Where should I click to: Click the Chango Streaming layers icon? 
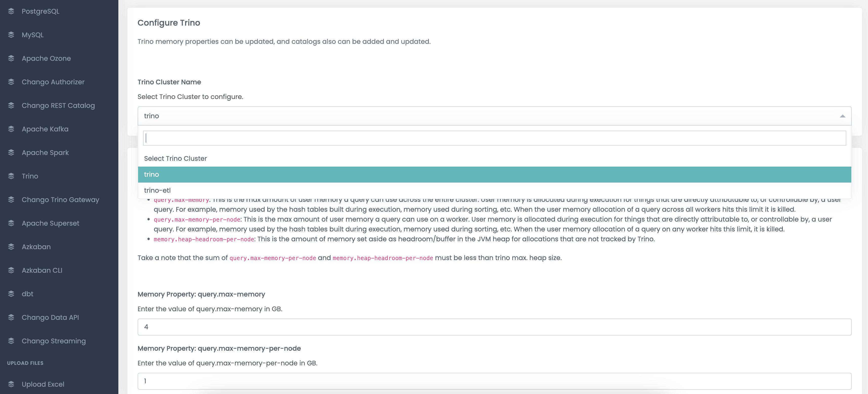coord(11,341)
